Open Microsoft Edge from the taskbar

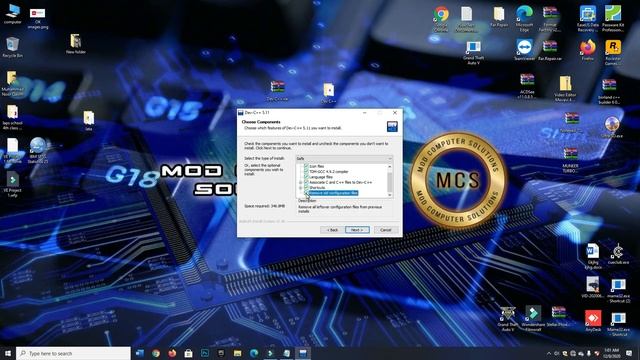click(254, 353)
